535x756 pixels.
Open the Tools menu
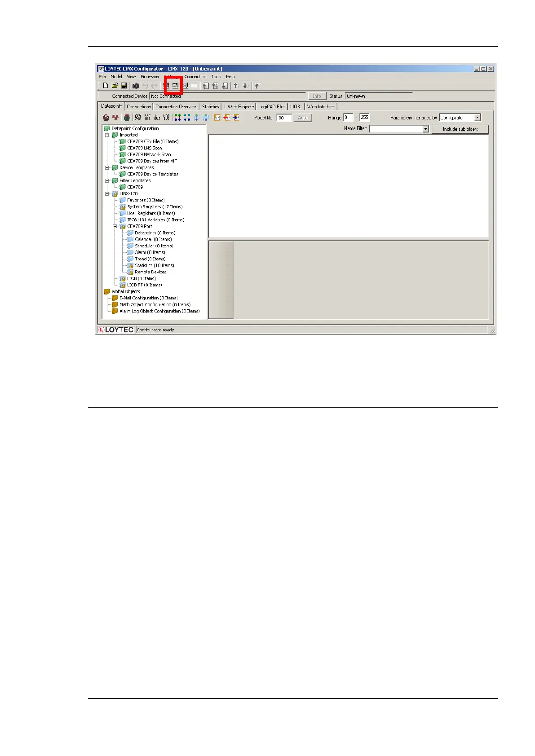point(217,77)
